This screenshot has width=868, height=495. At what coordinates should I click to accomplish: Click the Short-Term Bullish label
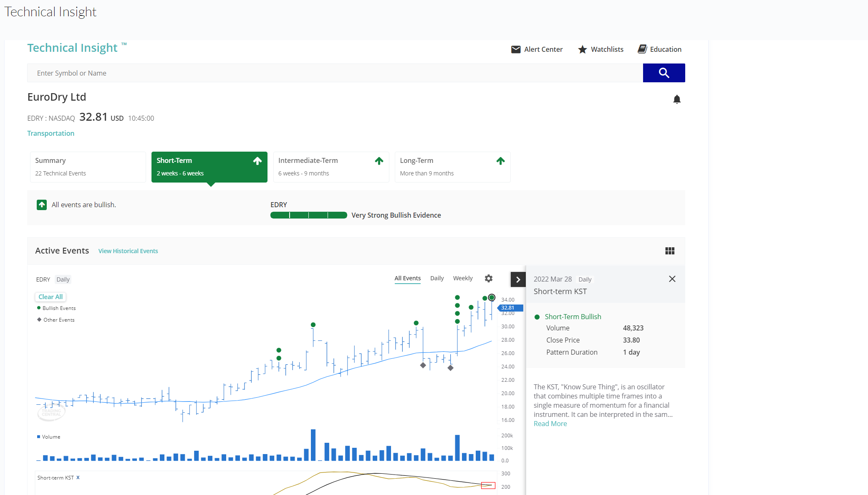tap(573, 317)
